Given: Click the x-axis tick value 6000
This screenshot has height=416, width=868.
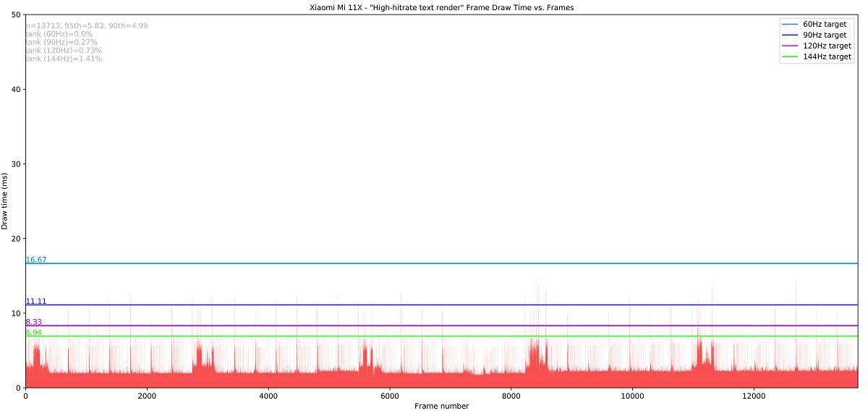Looking at the screenshot, I should (x=390, y=396).
